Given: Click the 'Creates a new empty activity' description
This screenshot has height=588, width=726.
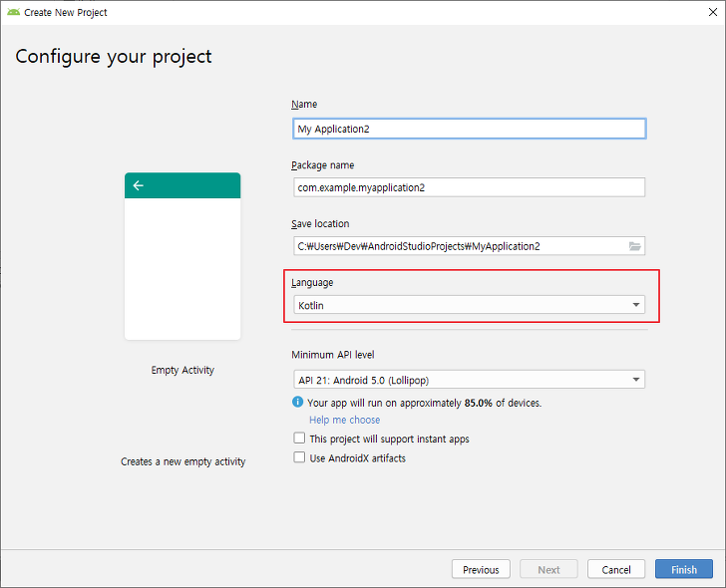Looking at the screenshot, I should tap(182, 461).
